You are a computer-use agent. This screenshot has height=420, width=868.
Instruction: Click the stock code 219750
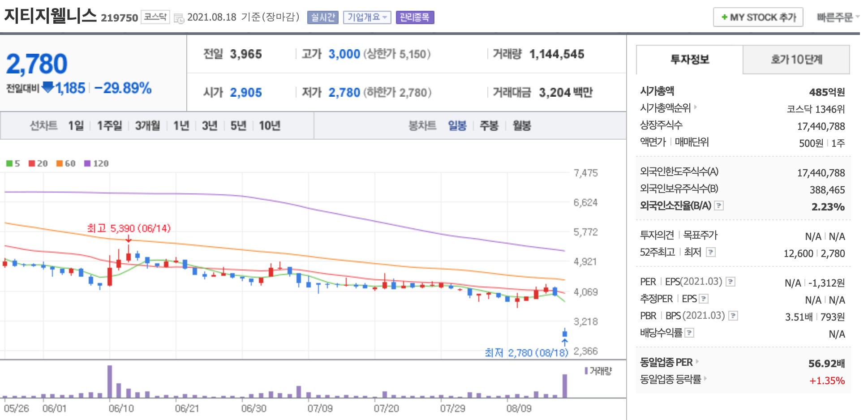point(120,18)
